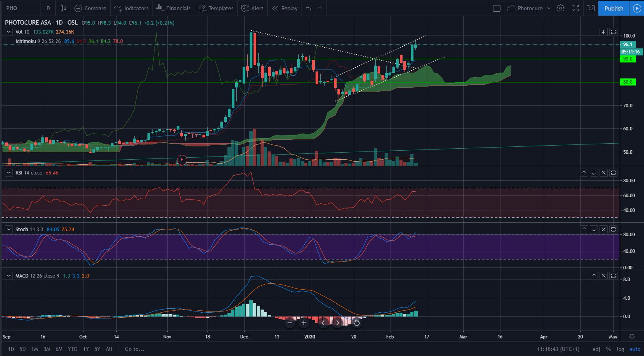Toggle auto scale for price axis
This screenshot has height=356, width=644.
[x=635, y=349]
